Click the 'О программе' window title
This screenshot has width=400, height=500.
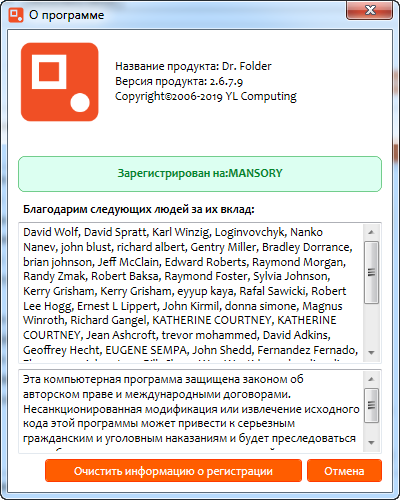click(x=66, y=15)
